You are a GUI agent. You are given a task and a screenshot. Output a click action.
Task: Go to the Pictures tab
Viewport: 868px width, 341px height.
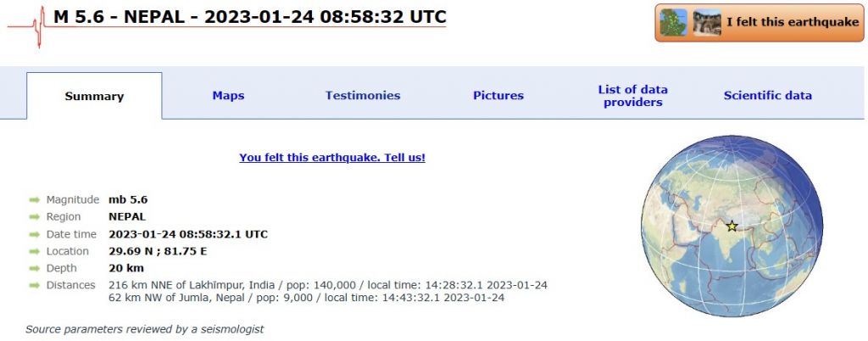tap(498, 96)
